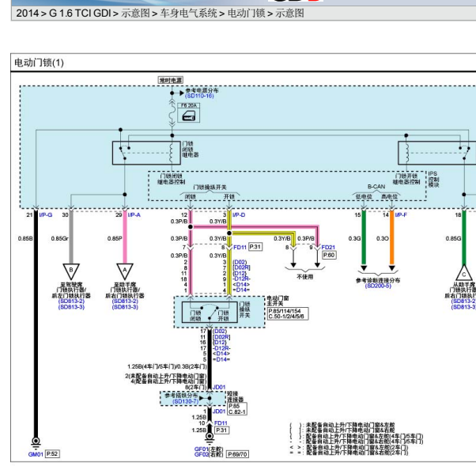Click the door lock switch symbol box
The height and width of the screenshot is (474, 476).
point(210,312)
